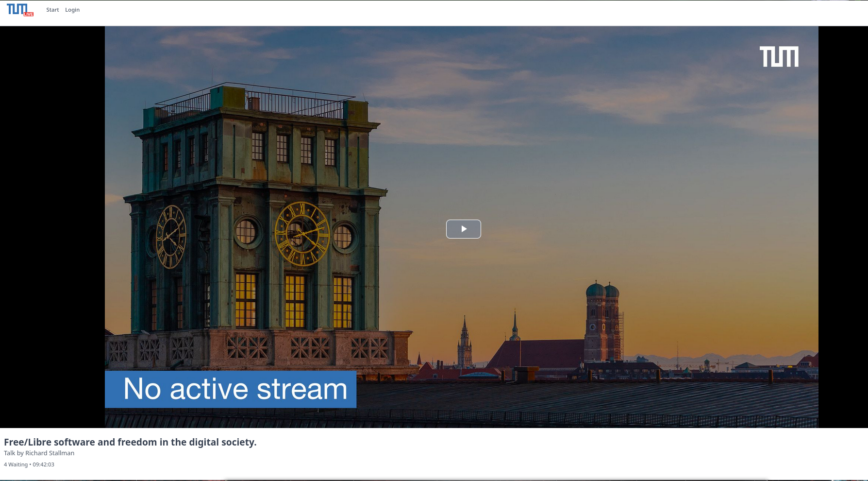This screenshot has width=868, height=481.
Task: Click the white TUM logo in the video corner
Action: click(779, 57)
